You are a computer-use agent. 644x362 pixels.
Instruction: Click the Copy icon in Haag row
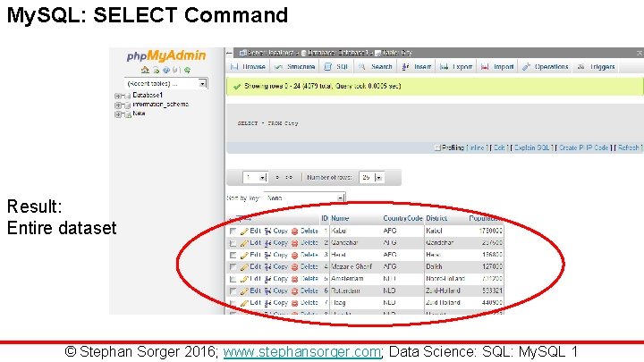pyautogui.click(x=268, y=303)
